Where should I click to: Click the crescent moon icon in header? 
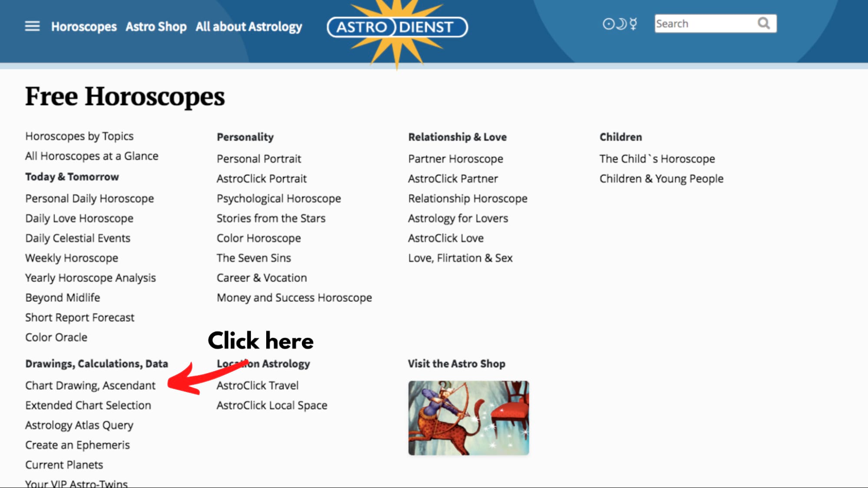pos(620,23)
